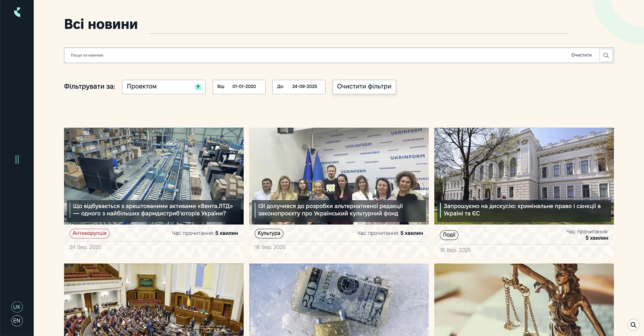
Task: Click the parliament hall photo thumbnail
Action: click(x=154, y=299)
